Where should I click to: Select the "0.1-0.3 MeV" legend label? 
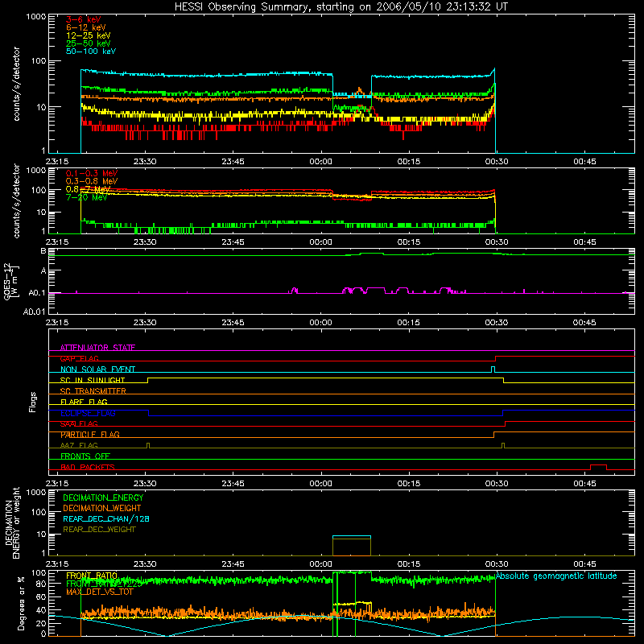point(92,173)
